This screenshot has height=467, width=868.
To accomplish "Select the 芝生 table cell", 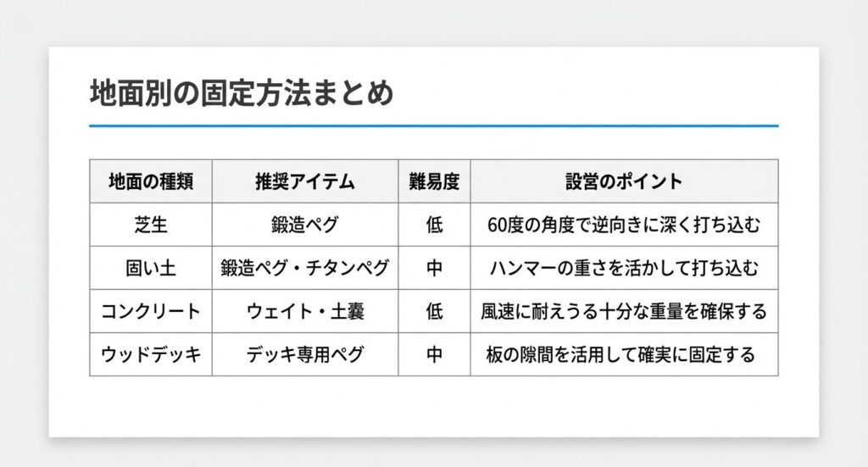I will click(x=151, y=225).
